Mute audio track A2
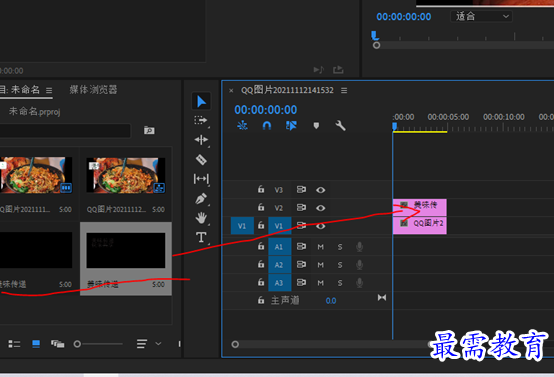The image size is (554, 377). pos(320,265)
